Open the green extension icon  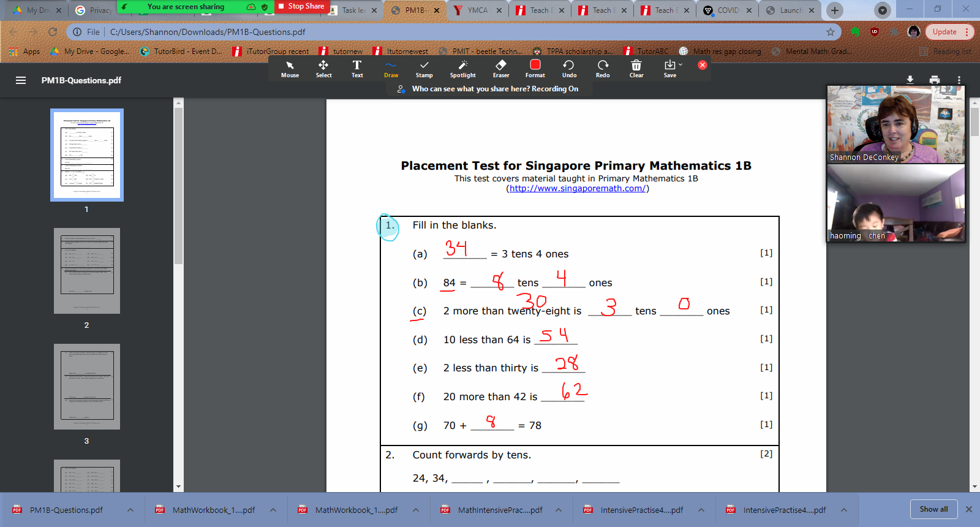tap(855, 32)
